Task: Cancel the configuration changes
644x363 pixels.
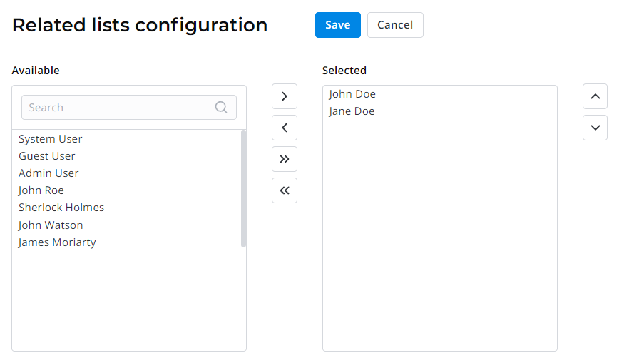Action: click(x=395, y=25)
